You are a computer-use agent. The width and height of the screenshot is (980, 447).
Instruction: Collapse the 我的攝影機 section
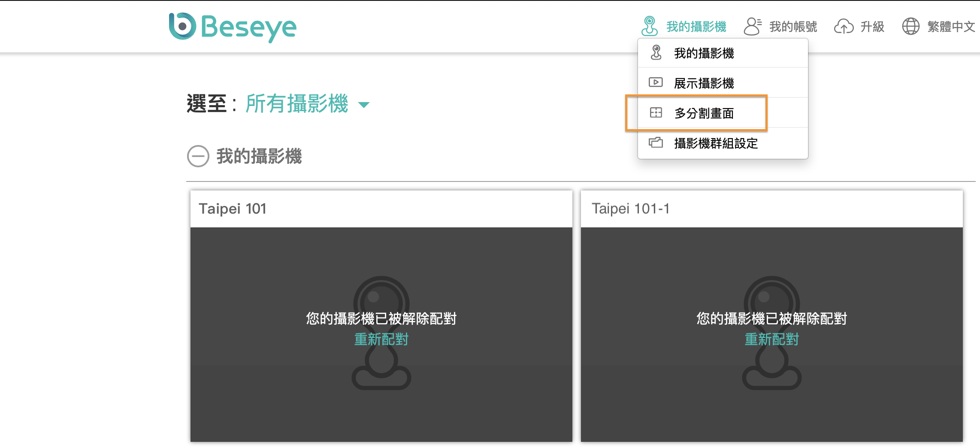[198, 156]
